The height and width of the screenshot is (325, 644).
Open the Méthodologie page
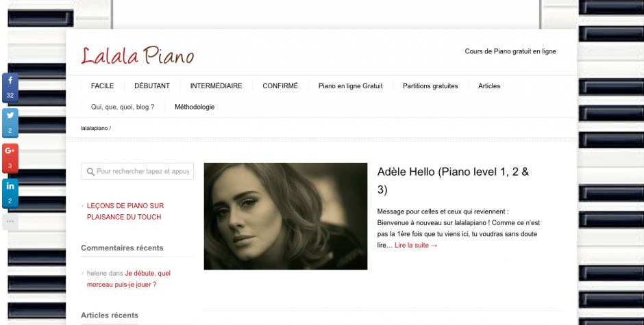pos(195,107)
